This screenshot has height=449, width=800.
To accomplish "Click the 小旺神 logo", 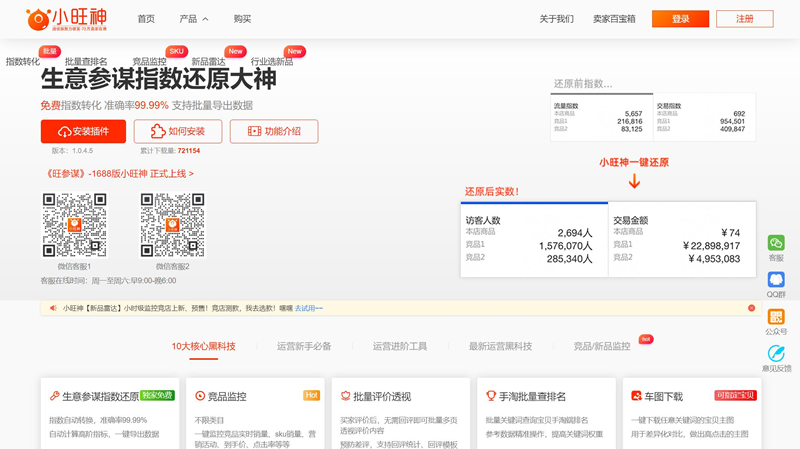I will pos(66,19).
